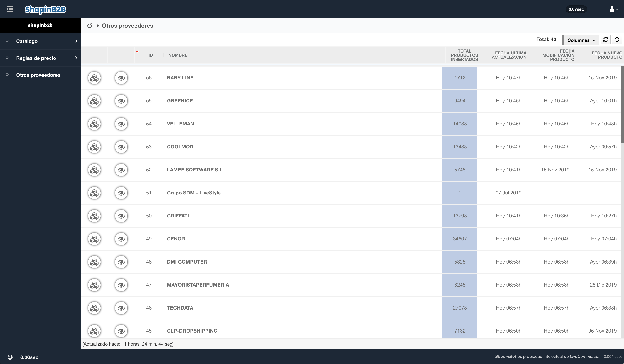The height and width of the screenshot is (364, 624).
Task: Click the 34607 total products cell
Action: (x=460, y=239)
